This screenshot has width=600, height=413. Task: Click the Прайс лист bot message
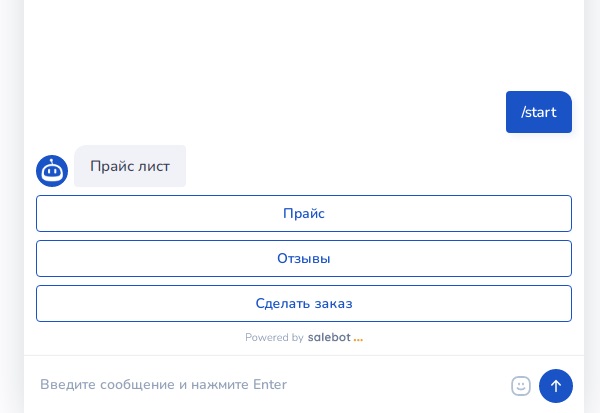[x=130, y=166]
